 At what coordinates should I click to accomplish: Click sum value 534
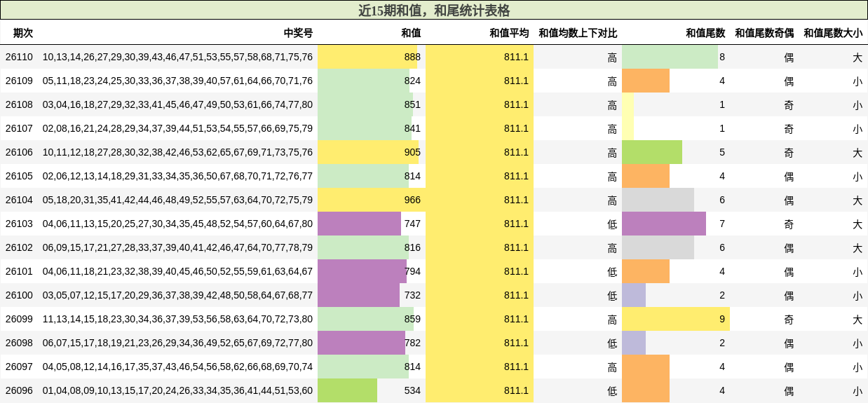412,390
